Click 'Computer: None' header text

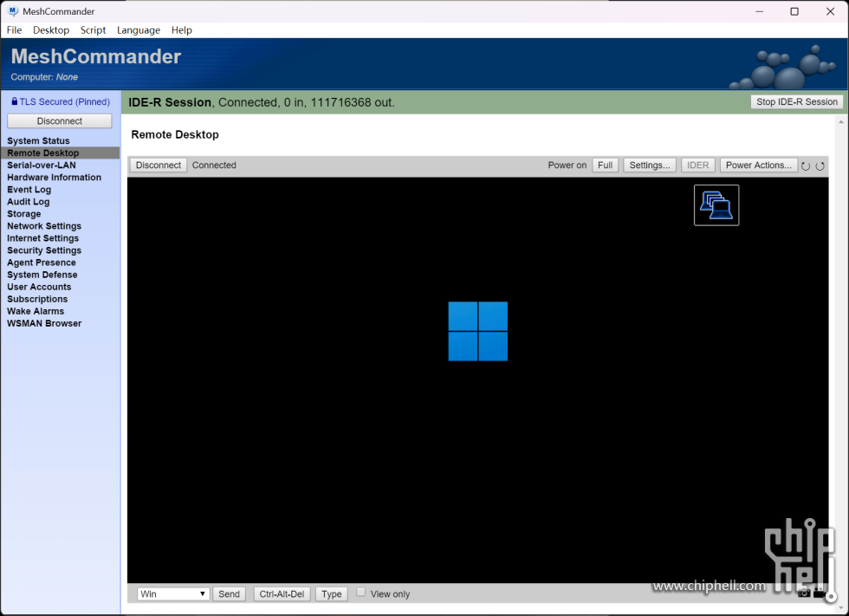coord(44,77)
